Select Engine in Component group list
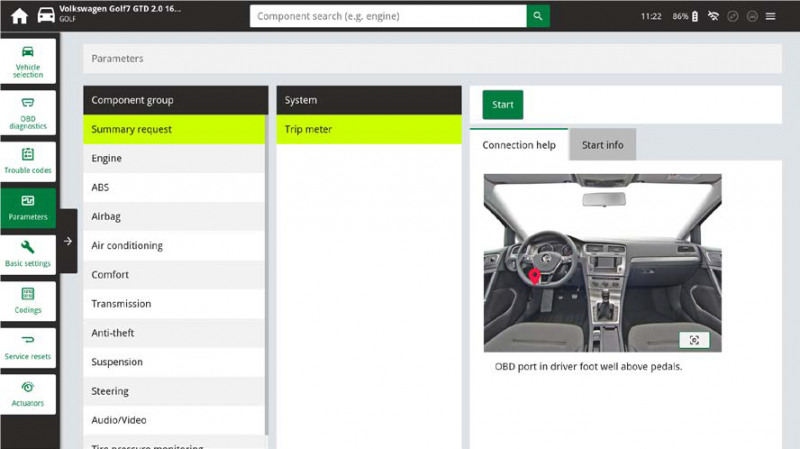The image size is (800, 449). point(174,158)
